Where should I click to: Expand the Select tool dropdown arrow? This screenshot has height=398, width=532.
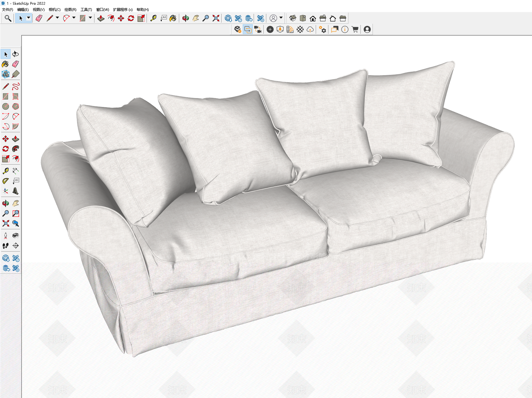[x=29, y=18]
